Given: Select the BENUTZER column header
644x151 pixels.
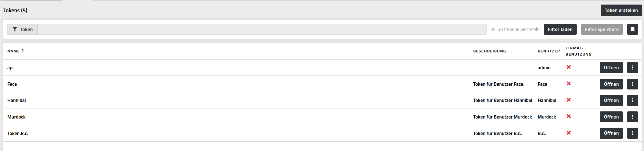Looking at the screenshot, I should (x=549, y=51).
